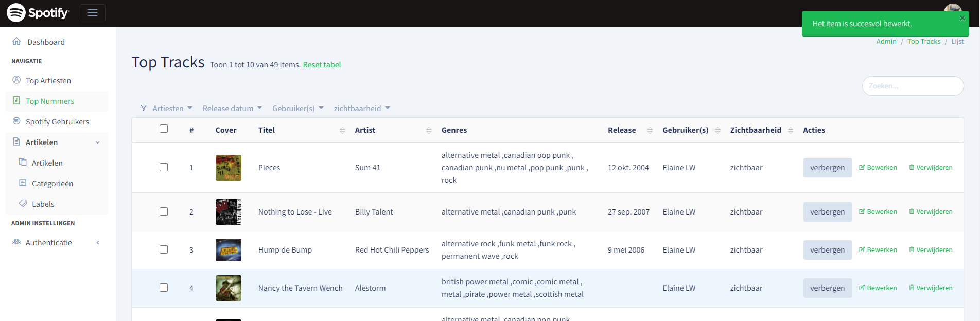Open the Nothing to Lose cover thumbnail
The image size is (980, 321).
[x=229, y=212]
